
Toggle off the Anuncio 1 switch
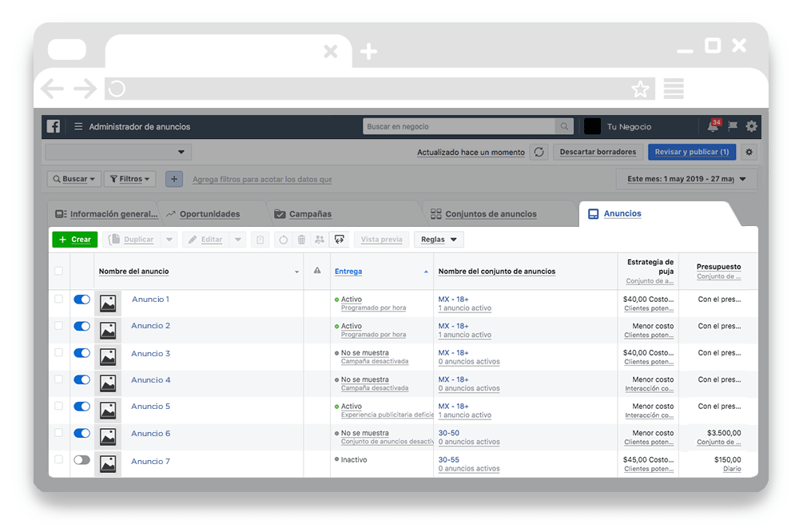coord(81,300)
